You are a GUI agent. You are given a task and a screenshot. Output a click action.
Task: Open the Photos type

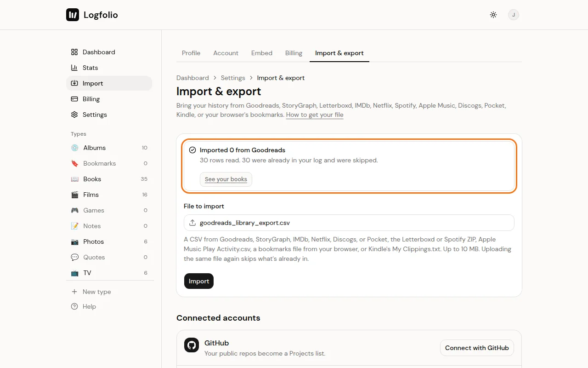click(x=109, y=241)
